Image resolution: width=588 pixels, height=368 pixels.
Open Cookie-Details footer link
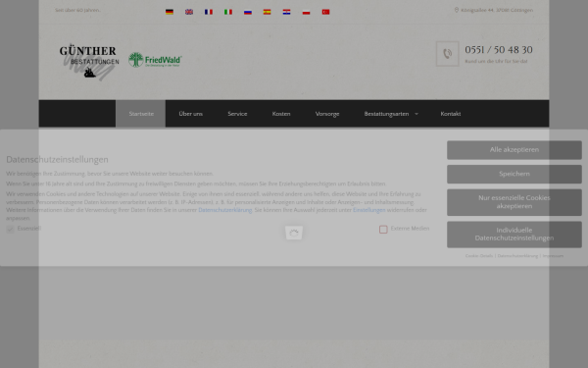[x=479, y=256]
